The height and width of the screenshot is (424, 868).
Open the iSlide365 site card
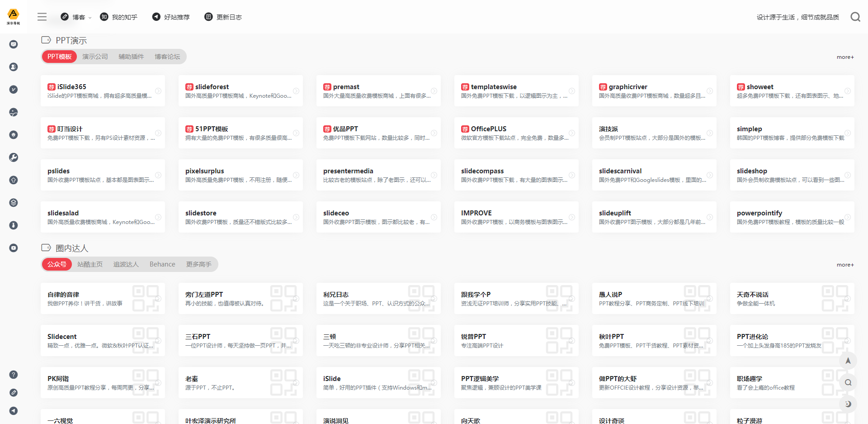[103, 91]
